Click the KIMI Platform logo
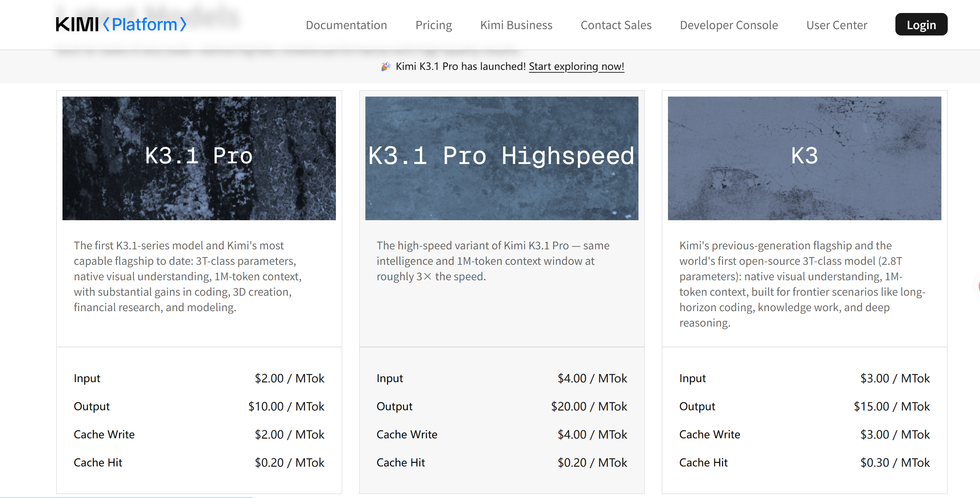Screen dimensions: 980x498 point(121,24)
